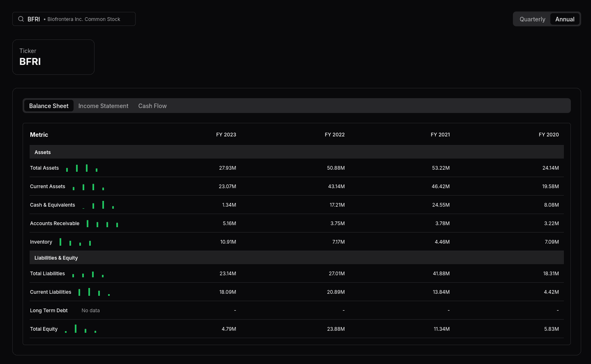Click Total Equity FY 2023 value 4.79M
The image size is (591, 364).
tap(229, 329)
